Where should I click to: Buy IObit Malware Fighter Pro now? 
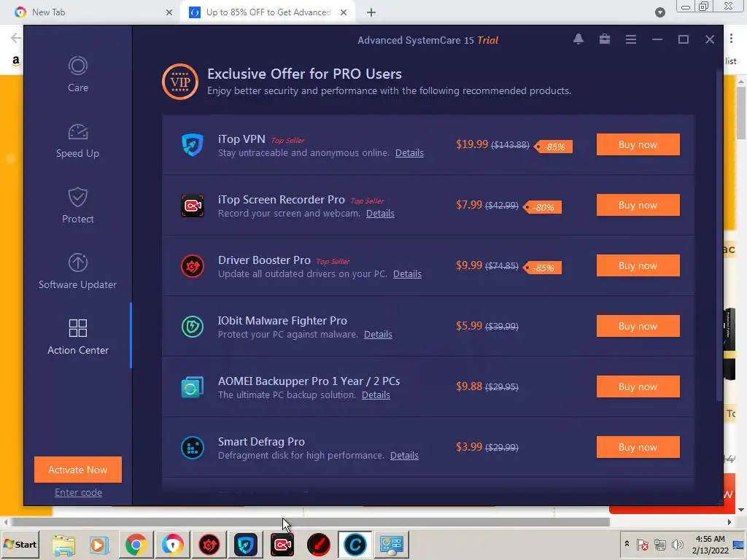point(638,326)
